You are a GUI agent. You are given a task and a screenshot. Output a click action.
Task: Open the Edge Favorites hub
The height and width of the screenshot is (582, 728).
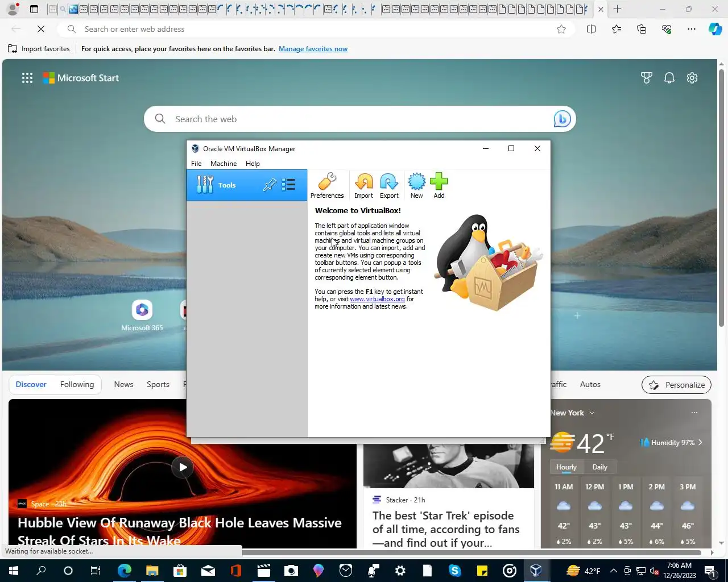coord(617,29)
